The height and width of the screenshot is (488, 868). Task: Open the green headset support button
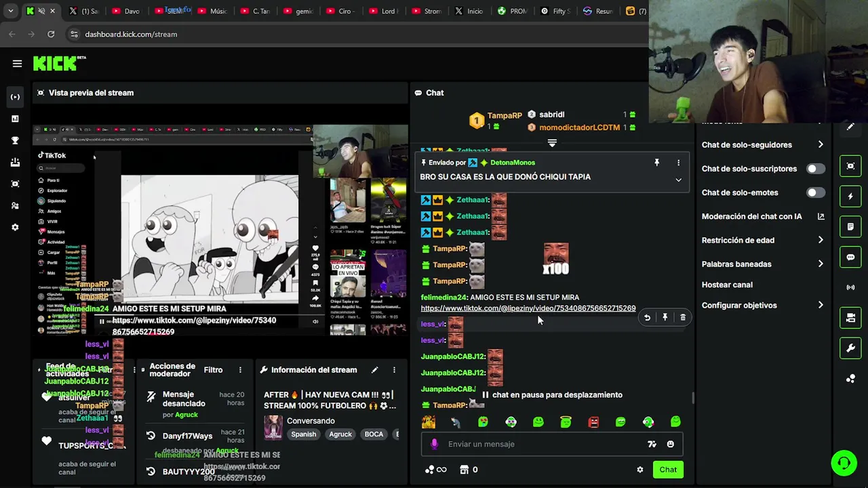coord(844,464)
